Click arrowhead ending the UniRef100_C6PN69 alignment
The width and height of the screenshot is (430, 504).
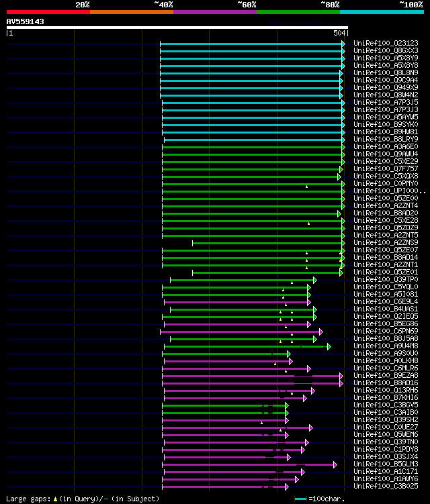[x=321, y=332]
